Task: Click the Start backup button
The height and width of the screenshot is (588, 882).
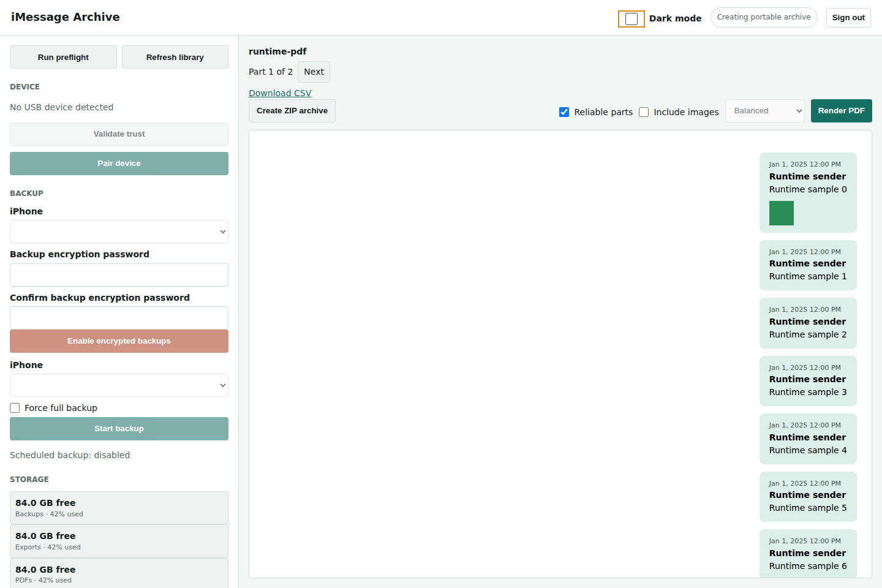Action: [x=119, y=429]
